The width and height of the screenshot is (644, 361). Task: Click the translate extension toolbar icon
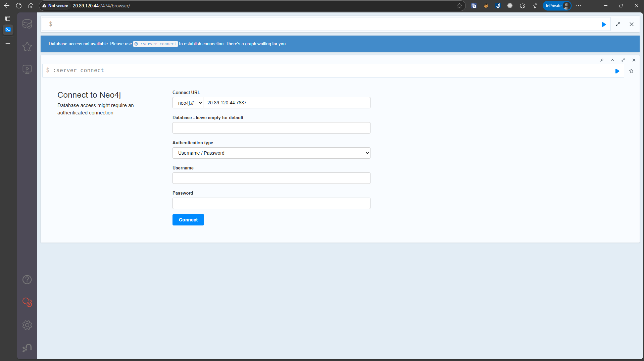click(474, 6)
